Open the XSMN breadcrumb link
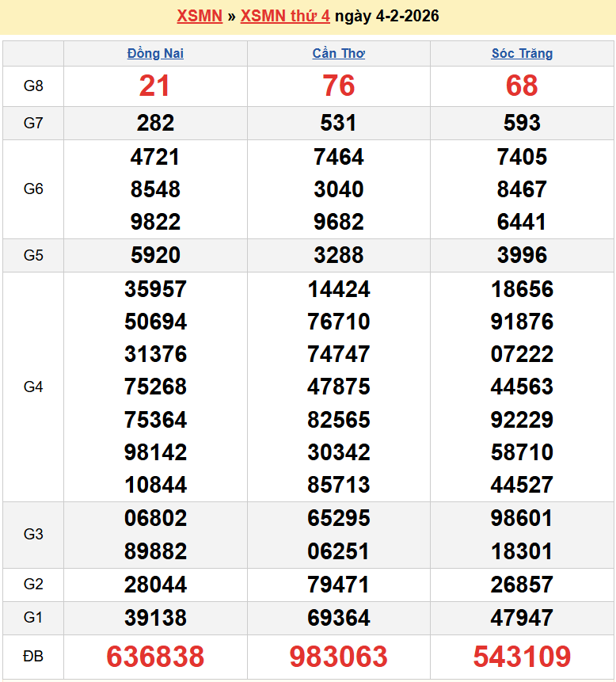616x682 pixels. click(x=199, y=17)
